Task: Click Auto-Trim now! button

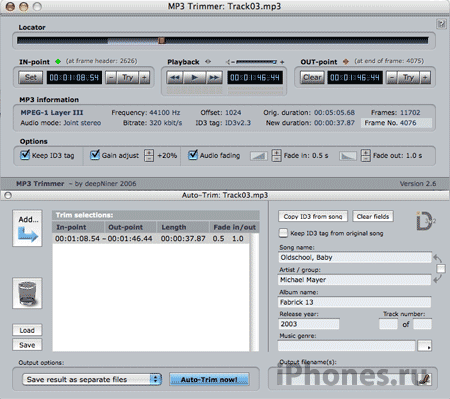Action: (209, 379)
